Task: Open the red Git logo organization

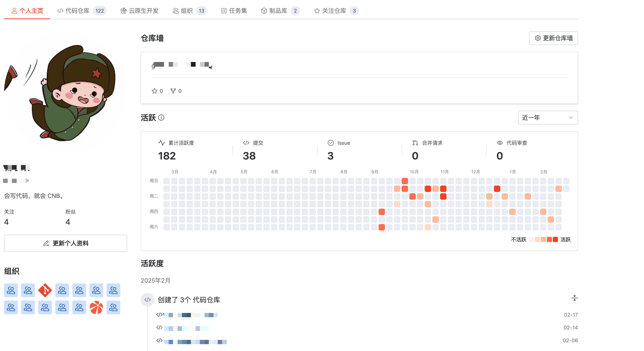Action: point(45,290)
